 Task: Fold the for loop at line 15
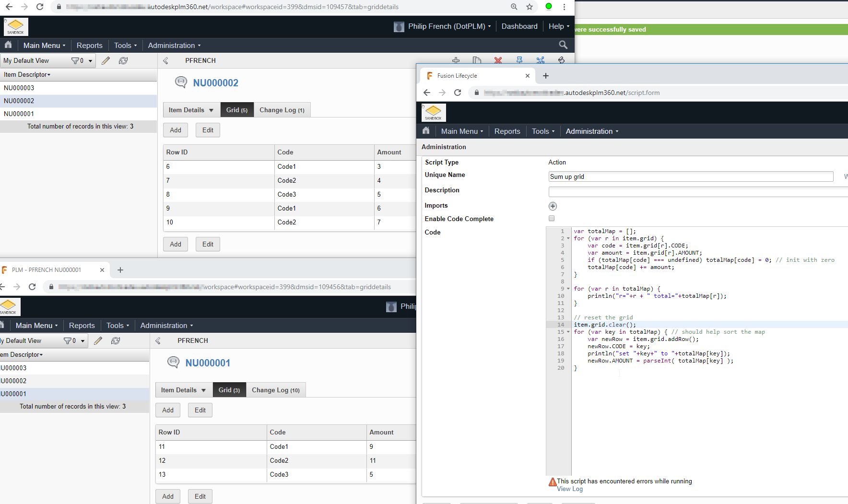568,332
